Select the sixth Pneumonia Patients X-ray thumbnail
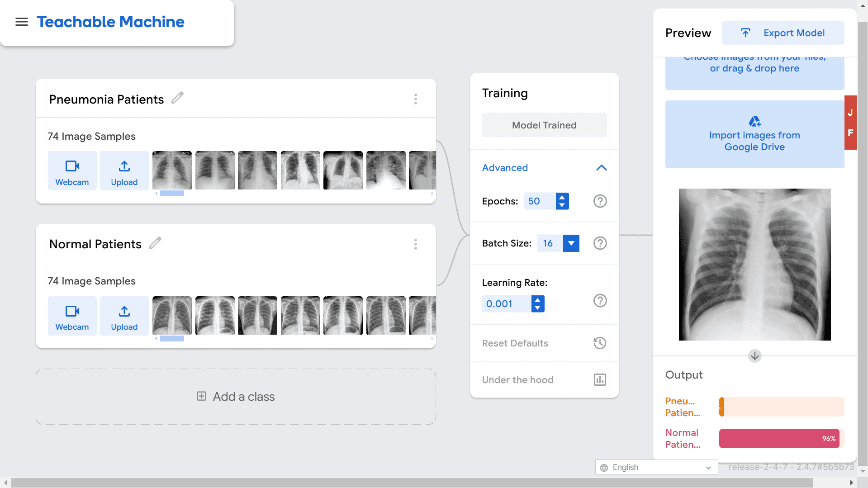868x488 pixels. point(386,170)
